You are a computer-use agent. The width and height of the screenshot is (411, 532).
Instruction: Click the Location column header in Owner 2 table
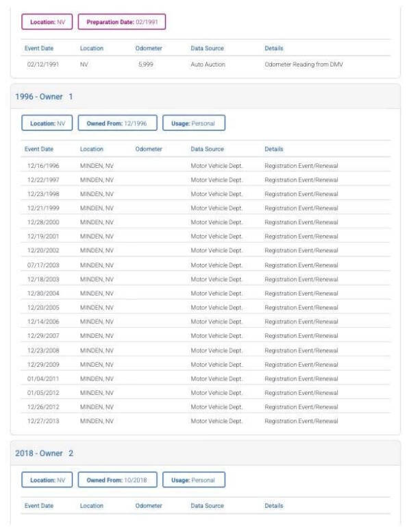(92, 505)
